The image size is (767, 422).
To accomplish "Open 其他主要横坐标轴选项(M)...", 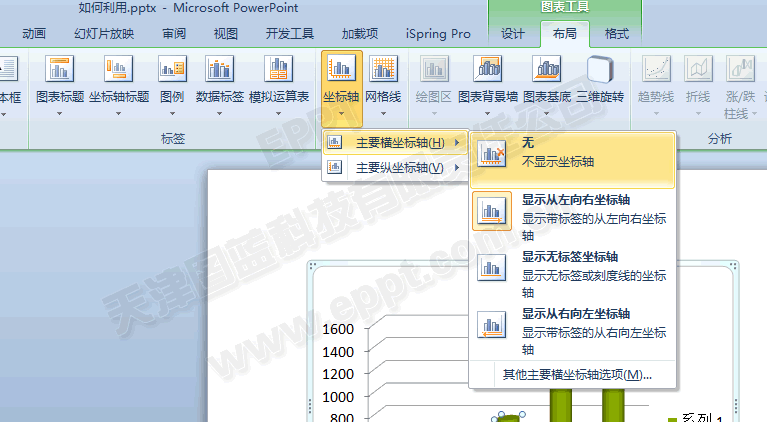I will [577, 375].
